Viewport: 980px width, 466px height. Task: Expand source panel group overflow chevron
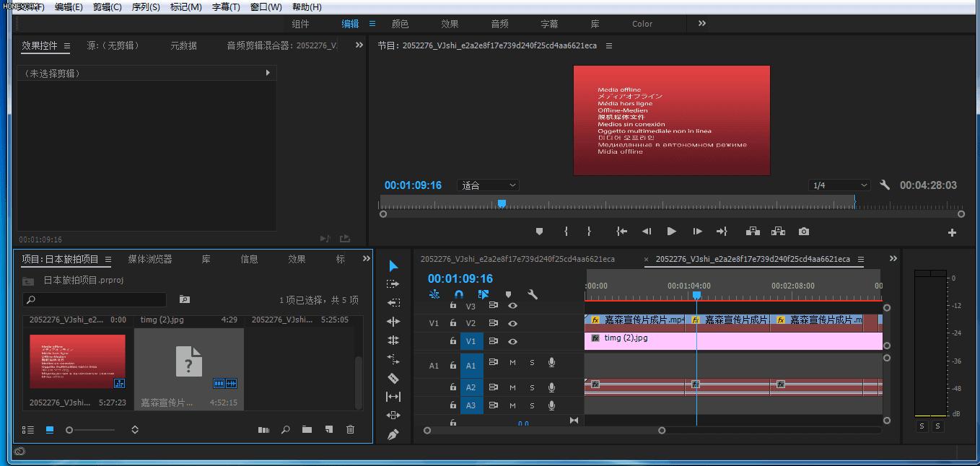click(359, 45)
